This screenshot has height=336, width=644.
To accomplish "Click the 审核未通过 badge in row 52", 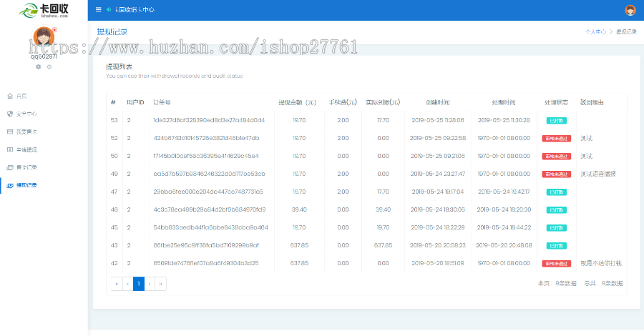I will pyautogui.click(x=557, y=139).
